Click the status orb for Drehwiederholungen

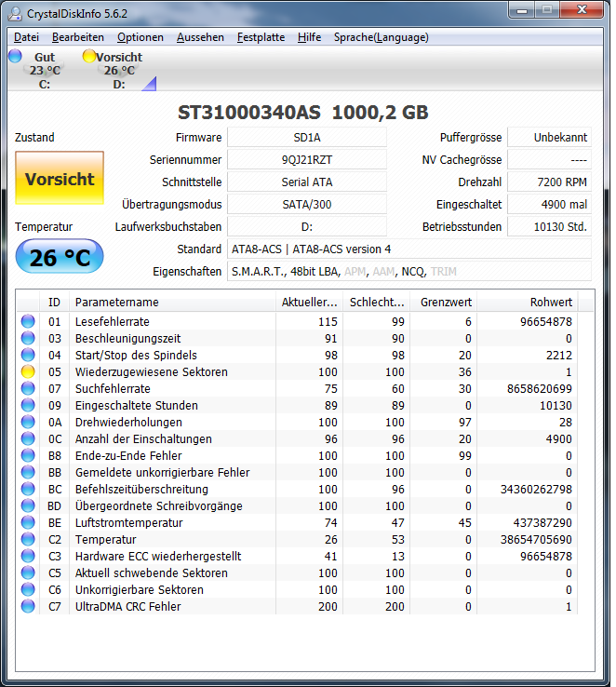28,422
